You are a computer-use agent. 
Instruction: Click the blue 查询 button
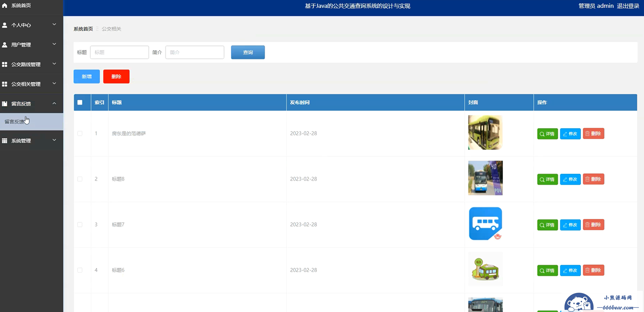tap(248, 52)
